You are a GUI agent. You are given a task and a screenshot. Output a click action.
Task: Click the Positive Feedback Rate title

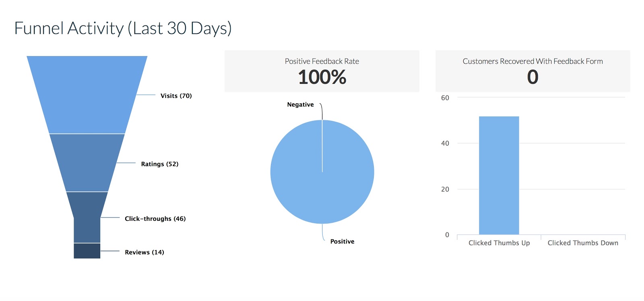(x=322, y=61)
